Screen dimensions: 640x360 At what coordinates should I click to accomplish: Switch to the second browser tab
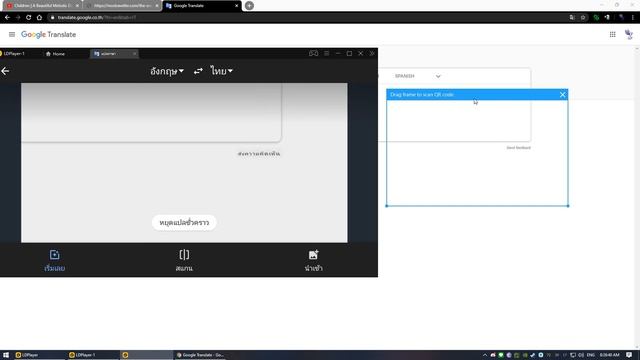[x=122, y=6]
